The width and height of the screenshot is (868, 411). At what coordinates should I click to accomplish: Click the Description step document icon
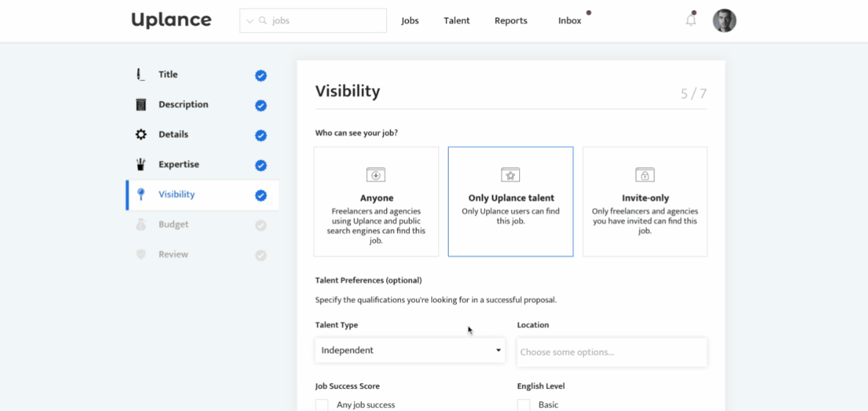[141, 105]
